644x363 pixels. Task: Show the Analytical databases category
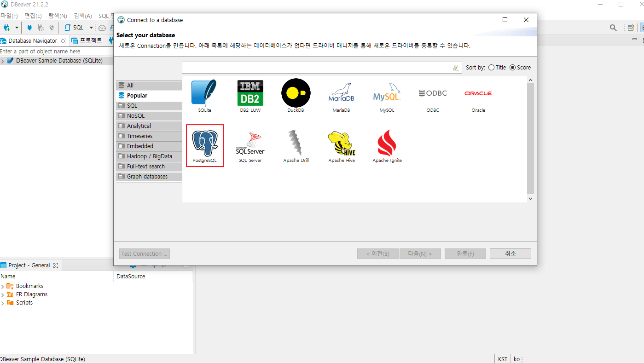click(x=149, y=126)
